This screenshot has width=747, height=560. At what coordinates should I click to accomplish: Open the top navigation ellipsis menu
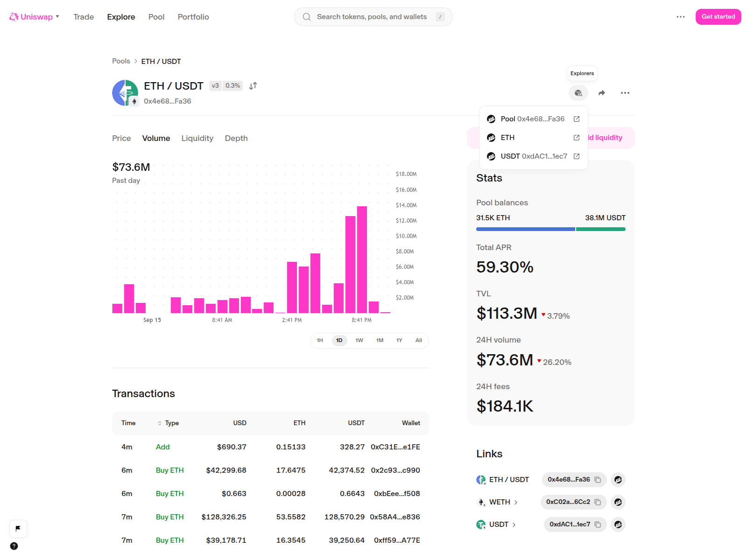pos(681,17)
